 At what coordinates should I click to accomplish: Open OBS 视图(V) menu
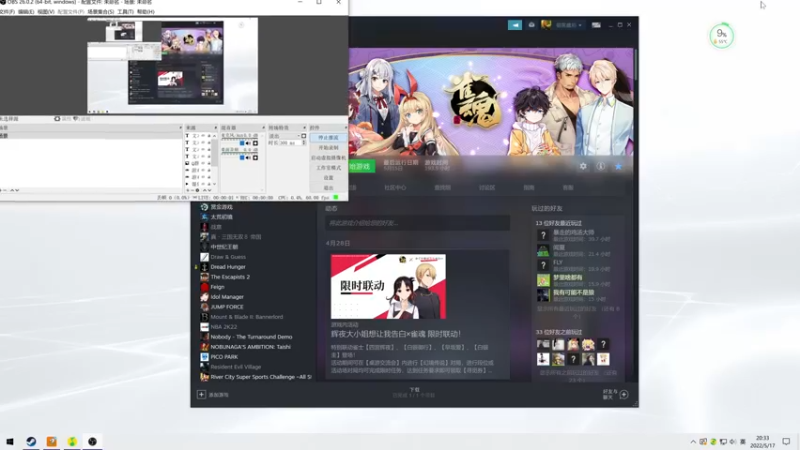(x=45, y=11)
